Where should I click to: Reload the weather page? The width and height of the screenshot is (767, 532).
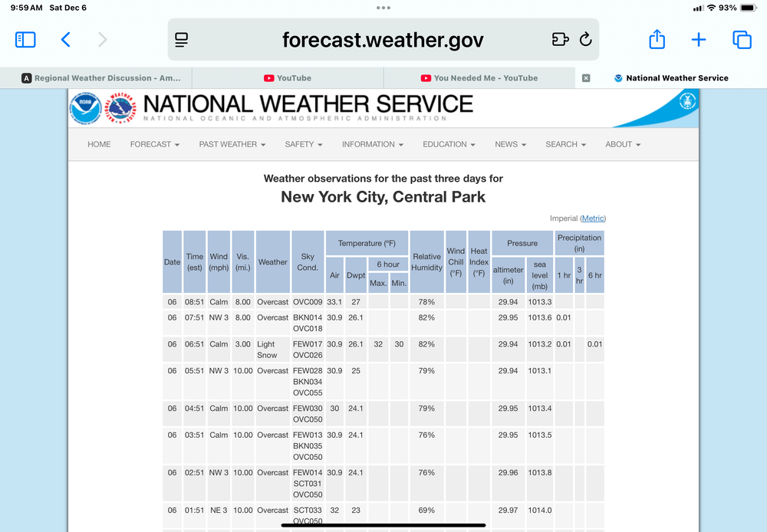pyautogui.click(x=586, y=40)
